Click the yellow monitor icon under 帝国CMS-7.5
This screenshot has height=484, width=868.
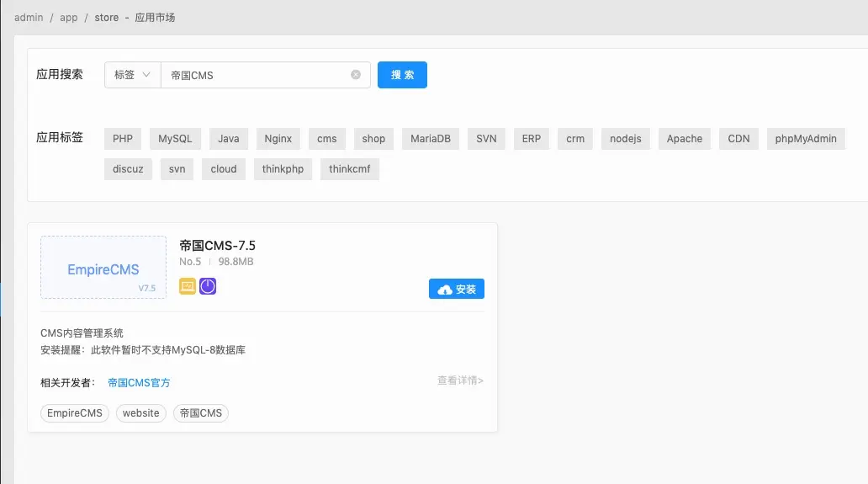[x=188, y=286]
